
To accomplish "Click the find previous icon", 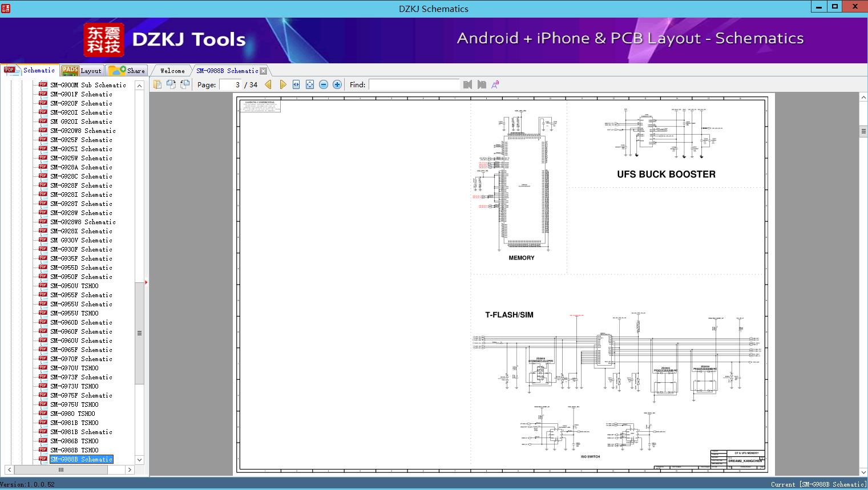I will point(468,84).
